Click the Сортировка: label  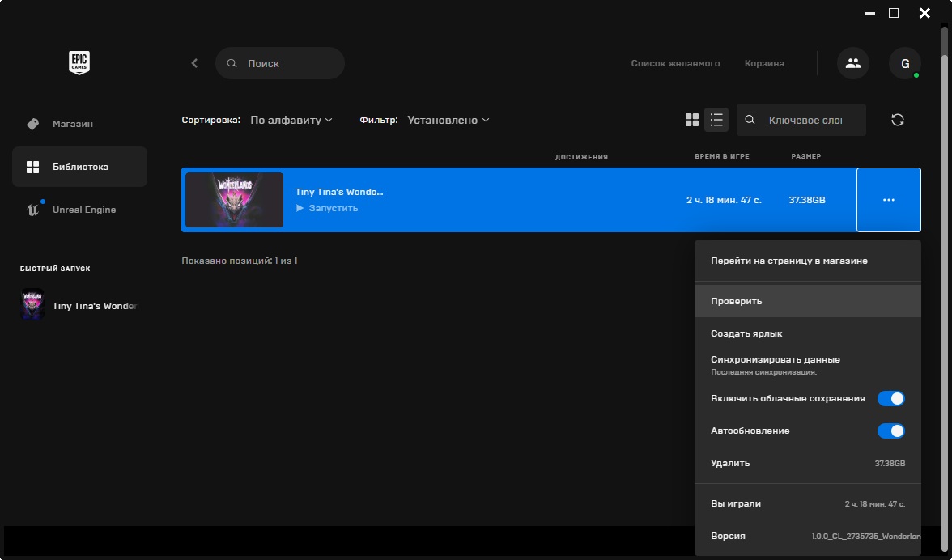[210, 120]
